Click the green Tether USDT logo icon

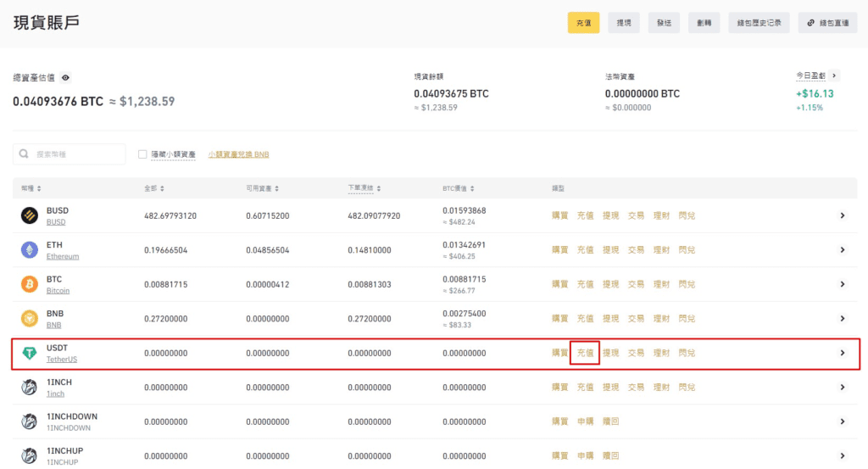pos(30,353)
